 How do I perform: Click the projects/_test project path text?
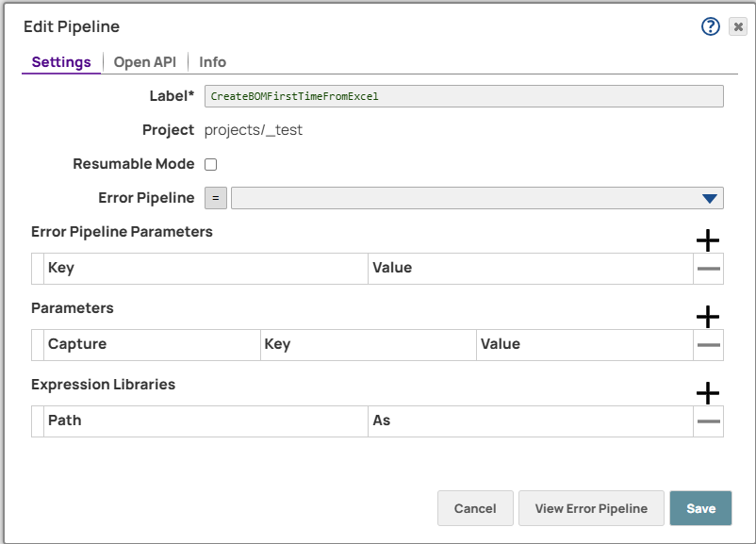pyautogui.click(x=254, y=130)
